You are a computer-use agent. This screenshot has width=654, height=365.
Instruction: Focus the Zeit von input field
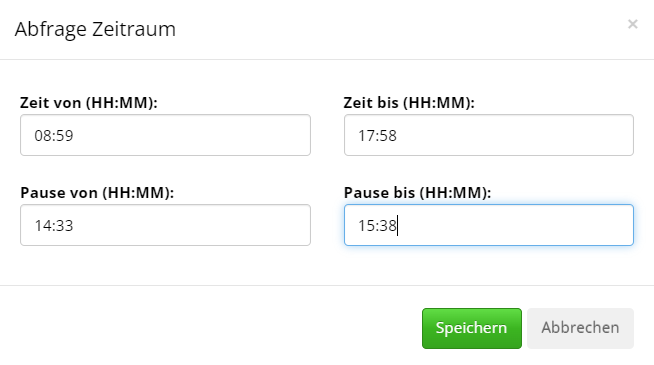(x=165, y=135)
